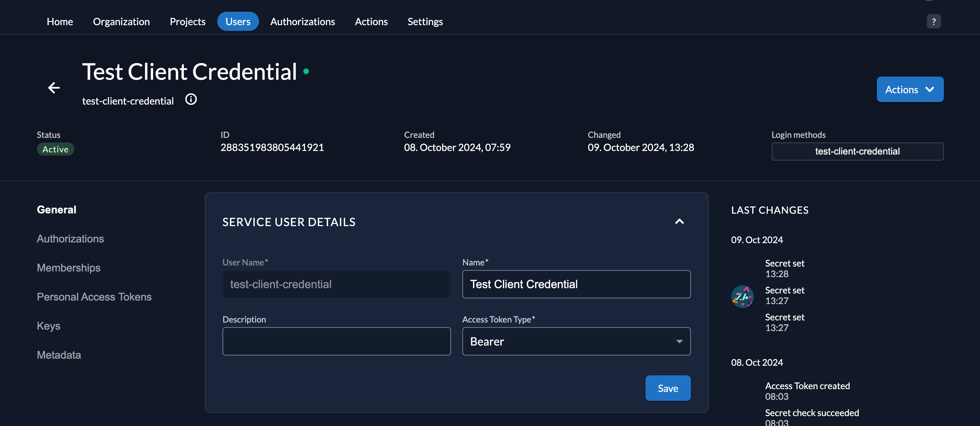Open the blue Actions dropdown button

pos(909,89)
